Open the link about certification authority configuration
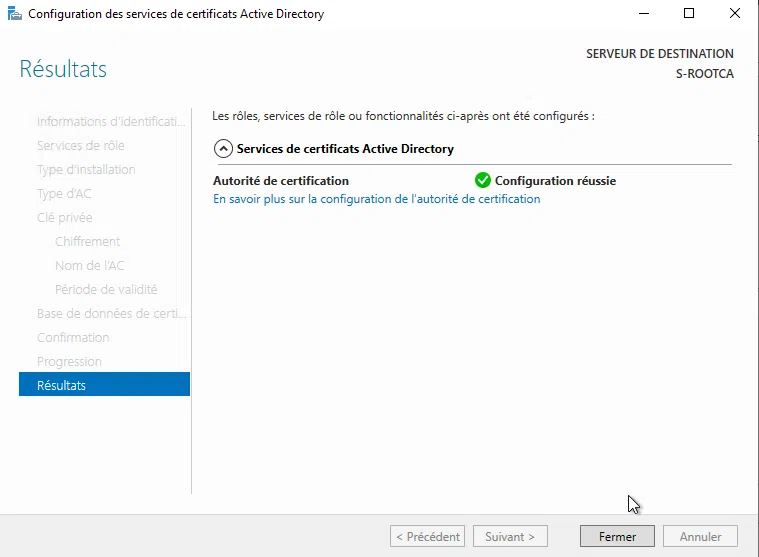The height and width of the screenshot is (557, 759). 377,199
